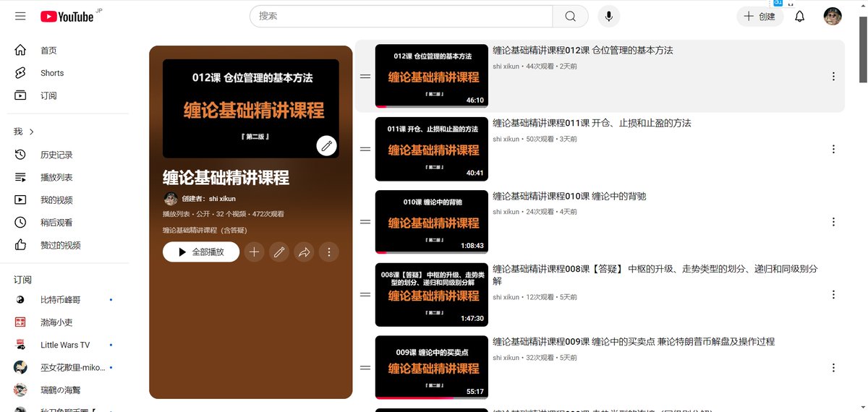Viewport: 868px width, 412px height.
Task: Click drag handle of 012课 row
Action: pyautogui.click(x=365, y=77)
